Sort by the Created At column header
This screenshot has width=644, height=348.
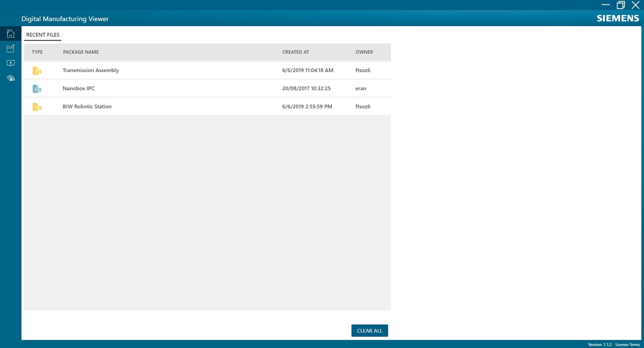(x=296, y=52)
